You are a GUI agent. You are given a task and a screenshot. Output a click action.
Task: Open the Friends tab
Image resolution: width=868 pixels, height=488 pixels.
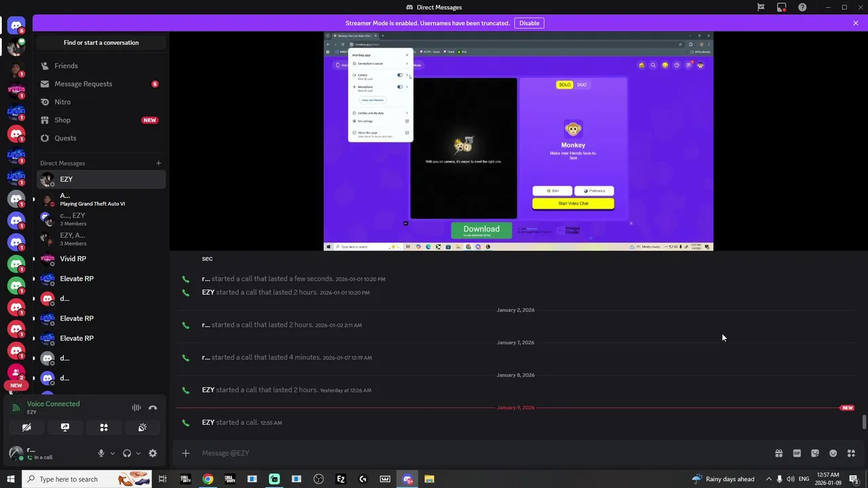coord(101,66)
